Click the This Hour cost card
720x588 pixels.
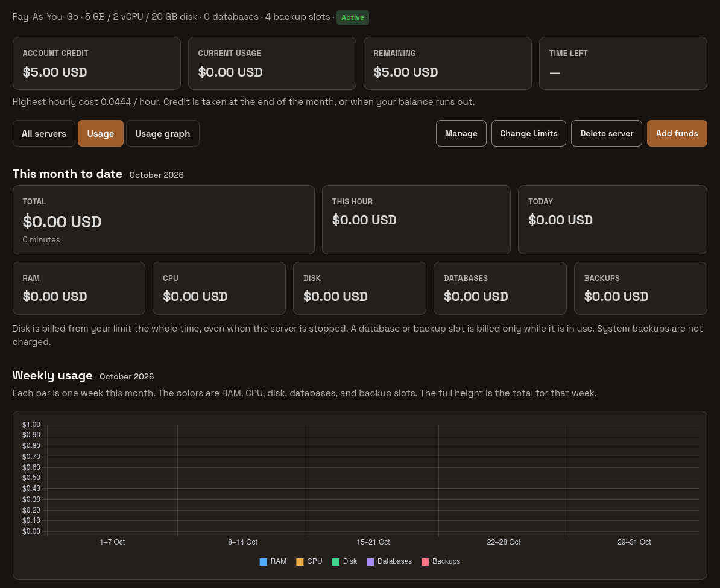(x=417, y=220)
